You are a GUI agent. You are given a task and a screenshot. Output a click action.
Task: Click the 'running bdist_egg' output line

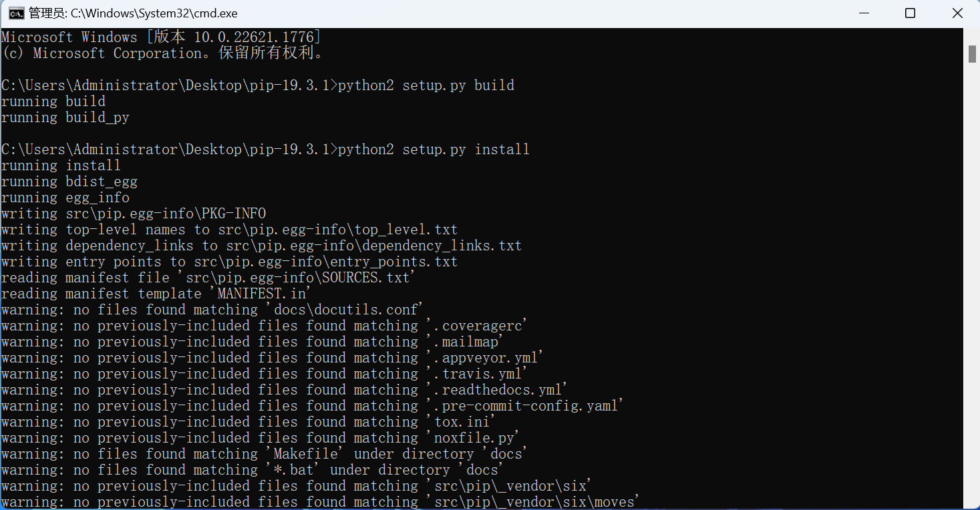click(69, 182)
